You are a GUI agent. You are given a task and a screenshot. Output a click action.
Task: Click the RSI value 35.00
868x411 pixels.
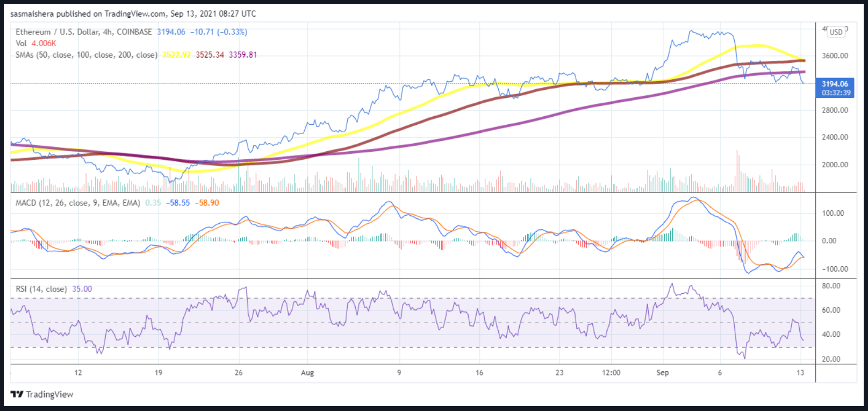82,289
